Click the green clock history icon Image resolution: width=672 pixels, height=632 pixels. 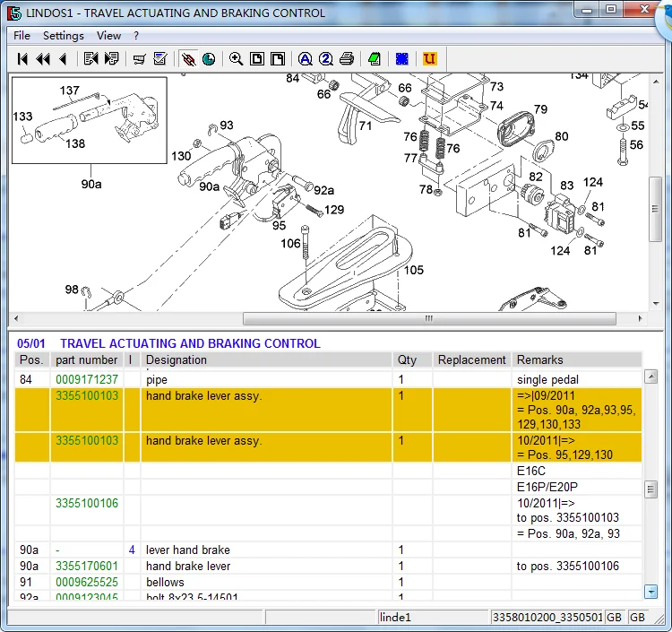click(209, 59)
